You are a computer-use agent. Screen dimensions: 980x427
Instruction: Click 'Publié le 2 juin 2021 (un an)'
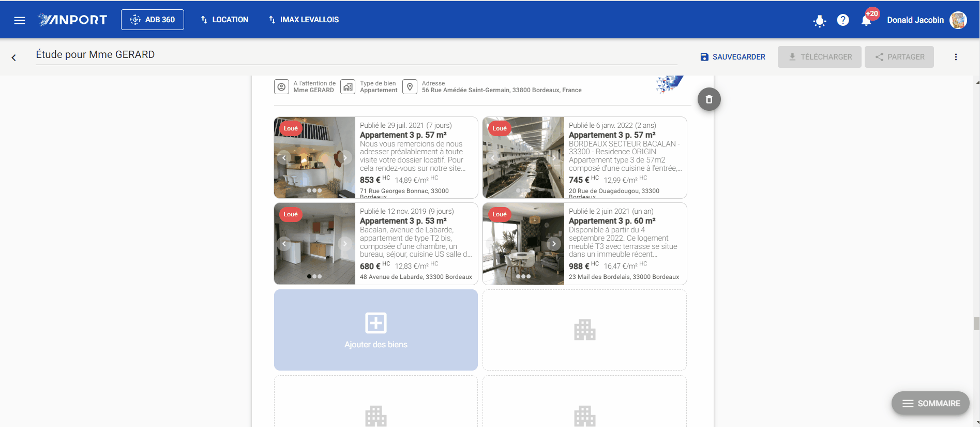click(611, 212)
